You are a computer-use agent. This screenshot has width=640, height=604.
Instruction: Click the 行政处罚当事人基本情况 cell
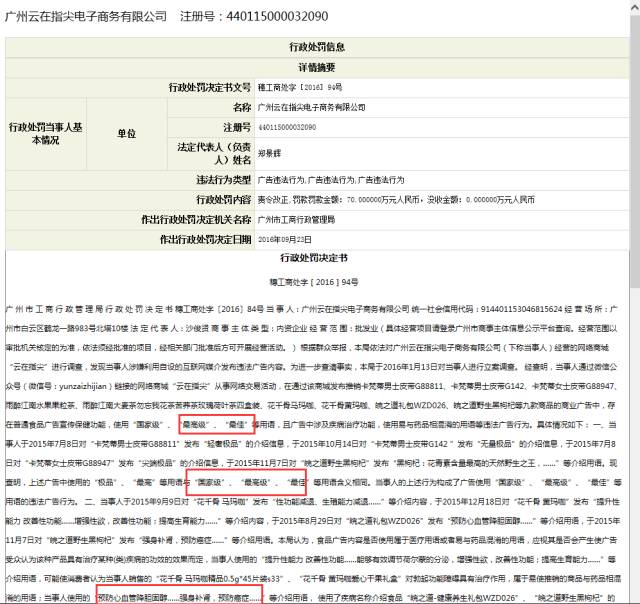(46, 134)
